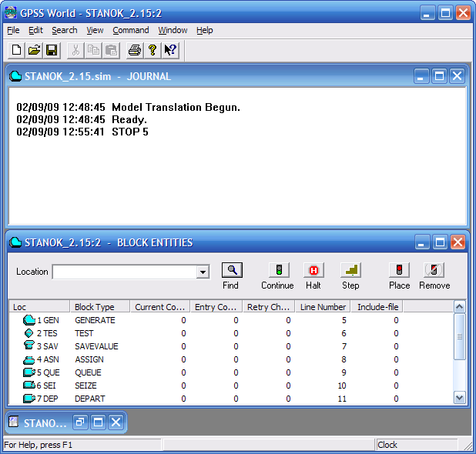Open a file with the folder icon
476x454 pixels.
coord(34,50)
